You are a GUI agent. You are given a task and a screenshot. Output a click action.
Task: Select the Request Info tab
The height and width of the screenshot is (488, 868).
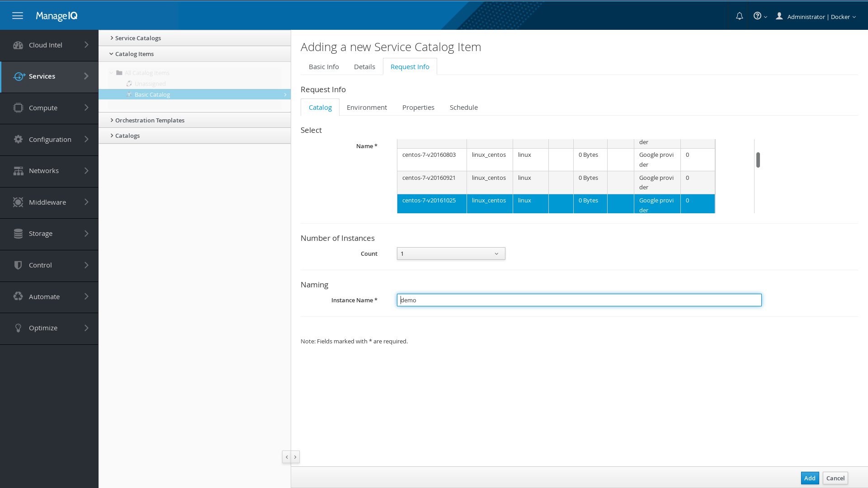[x=410, y=66]
